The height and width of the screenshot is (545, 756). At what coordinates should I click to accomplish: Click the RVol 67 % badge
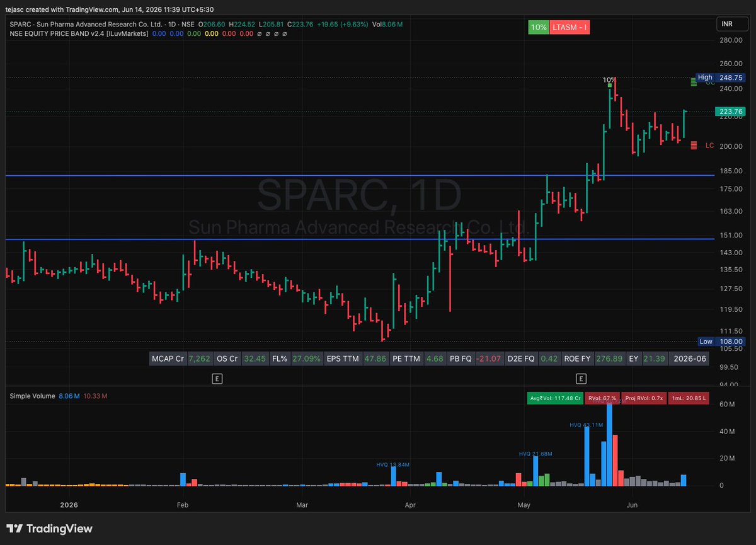point(602,398)
